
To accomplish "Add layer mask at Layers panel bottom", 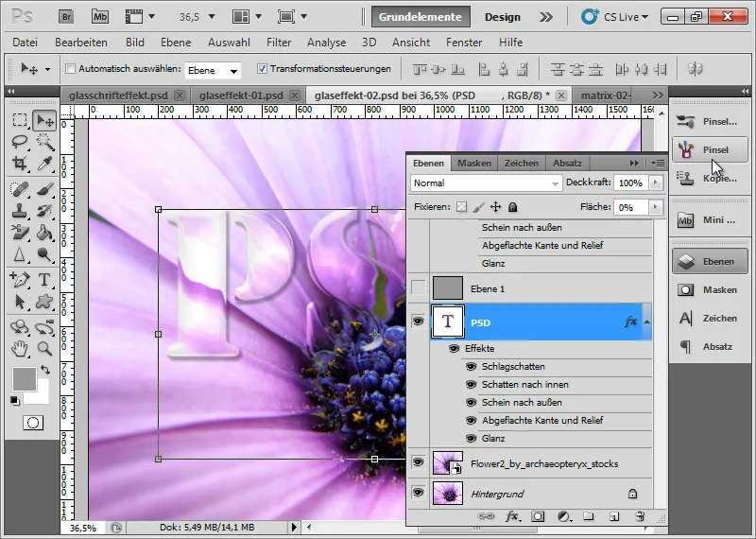I will [x=538, y=516].
